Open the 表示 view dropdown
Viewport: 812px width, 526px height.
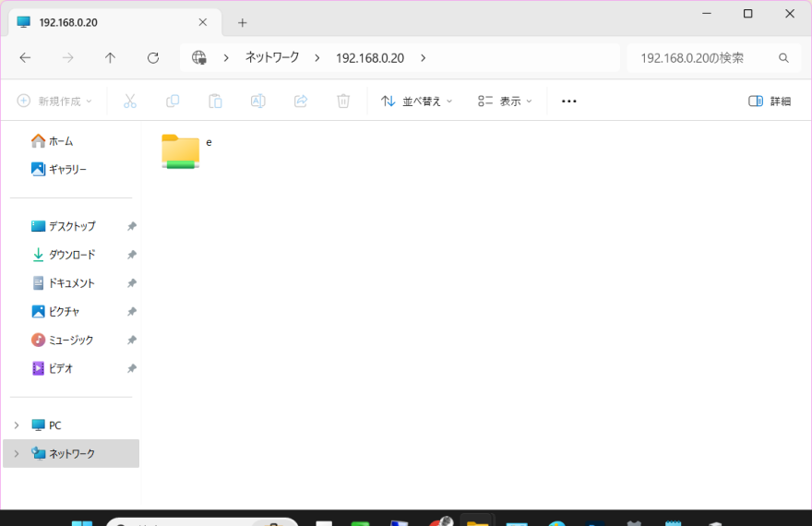point(505,101)
